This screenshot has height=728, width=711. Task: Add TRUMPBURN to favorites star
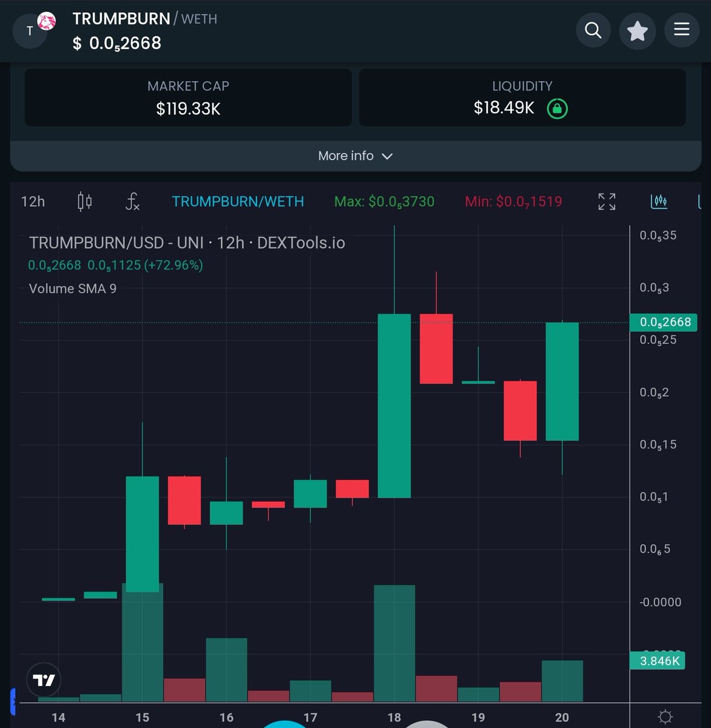point(638,30)
